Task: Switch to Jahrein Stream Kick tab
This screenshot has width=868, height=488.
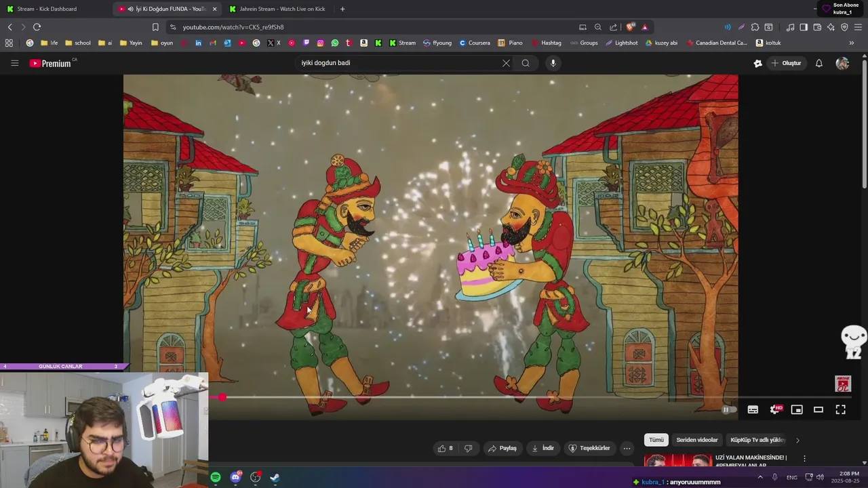Action: [282, 9]
